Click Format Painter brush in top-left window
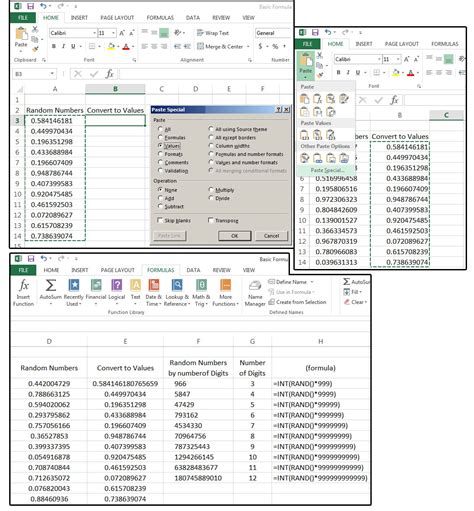474x511 pixels. click(35, 50)
